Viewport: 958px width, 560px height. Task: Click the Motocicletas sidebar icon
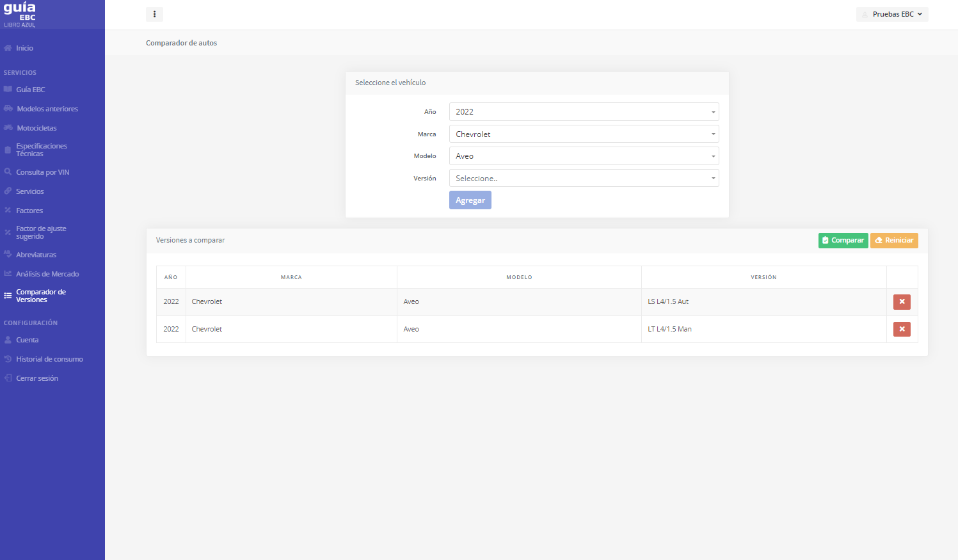(8, 128)
